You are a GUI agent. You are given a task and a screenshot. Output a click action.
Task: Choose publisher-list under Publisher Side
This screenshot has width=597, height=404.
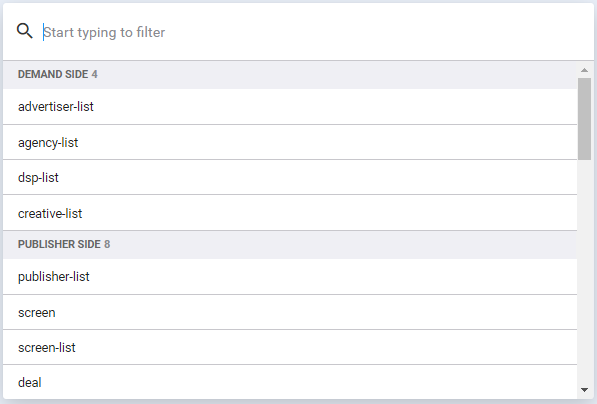click(290, 276)
